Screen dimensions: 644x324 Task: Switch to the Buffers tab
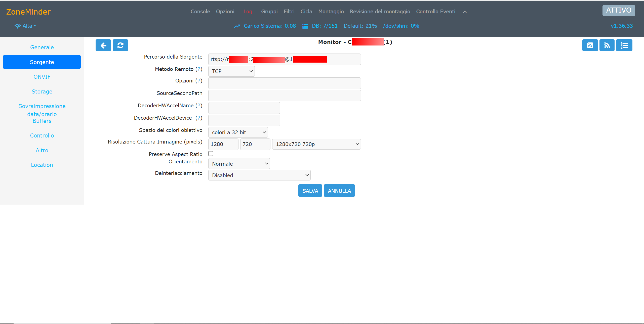(x=42, y=121)
